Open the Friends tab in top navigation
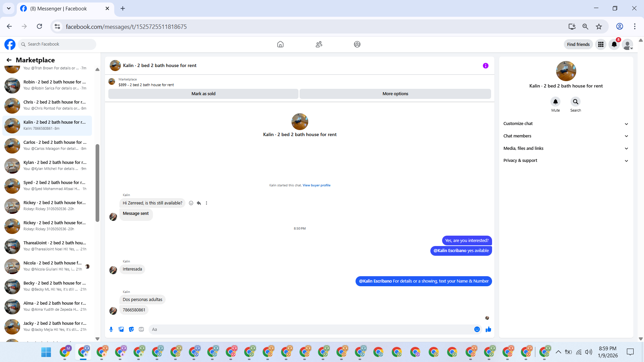The height and width of the screenshot is (362, 644). [x=319, y=44]
